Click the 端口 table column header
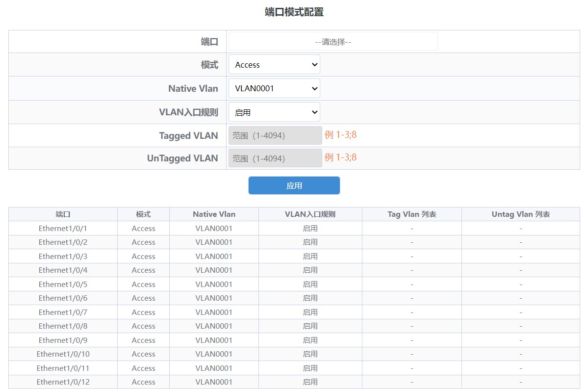Screen dimensions: 588x389 click(63, 214)
